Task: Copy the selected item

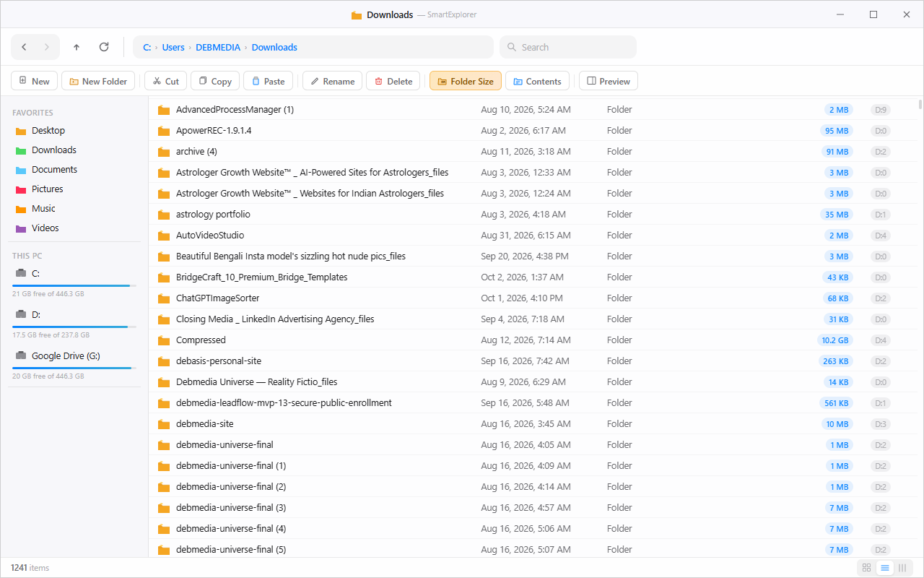Action: pyautogui.click(x=215, y=81)
